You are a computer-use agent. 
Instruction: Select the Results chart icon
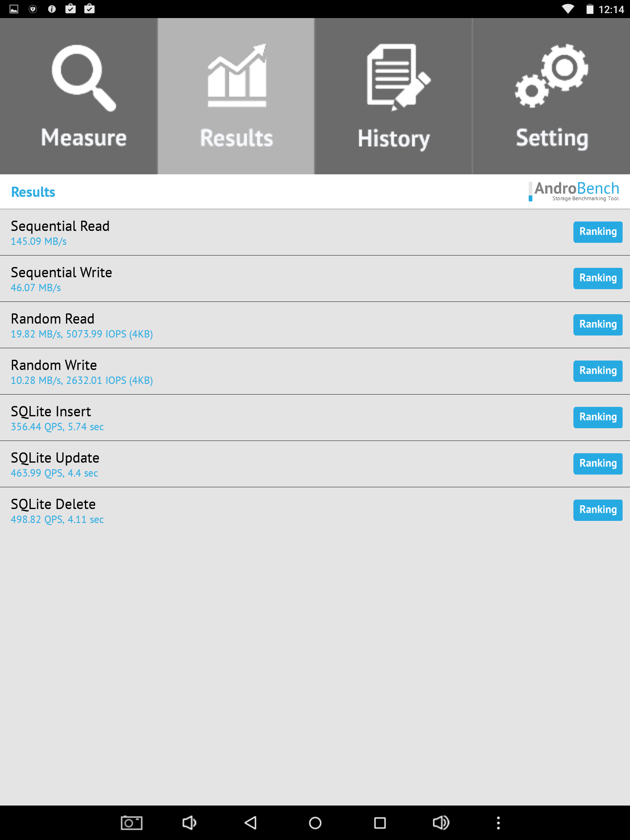[x=237, y=76]
